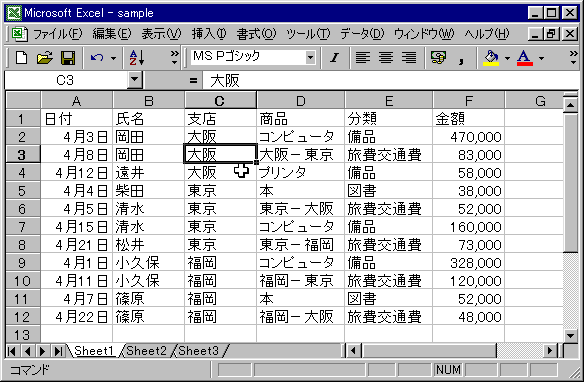Select column F header
The height and width of the screenshot is (382, 584).
469,101
